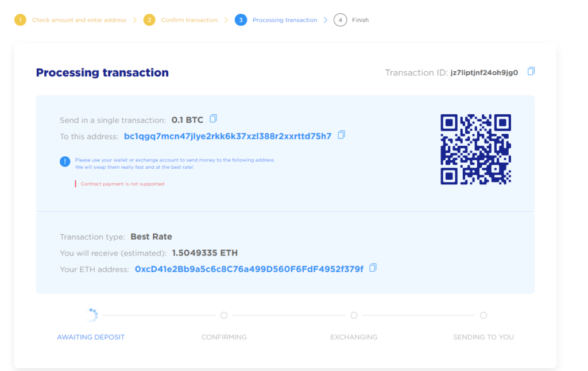Click step 4 Finish circle
The height and width of the screenshot is (371, 588).
pyautogui.click(x=340, y=20)
